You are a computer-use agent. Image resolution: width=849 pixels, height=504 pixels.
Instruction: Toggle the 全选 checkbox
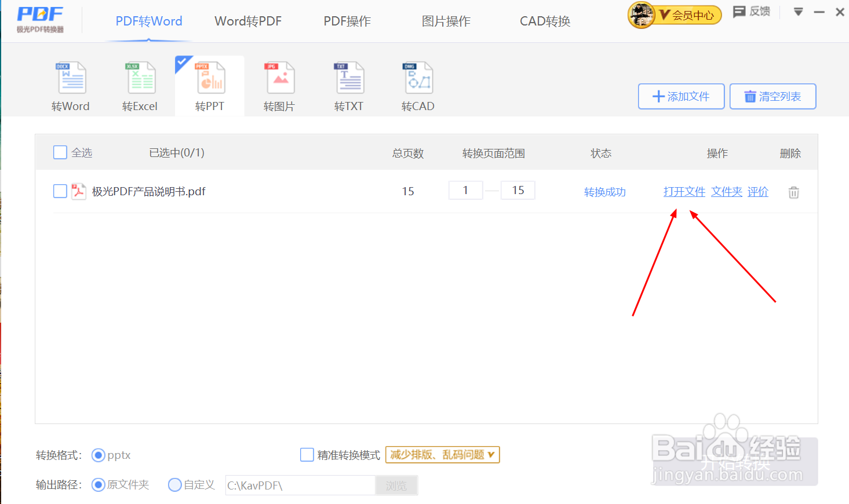[60, 152]
